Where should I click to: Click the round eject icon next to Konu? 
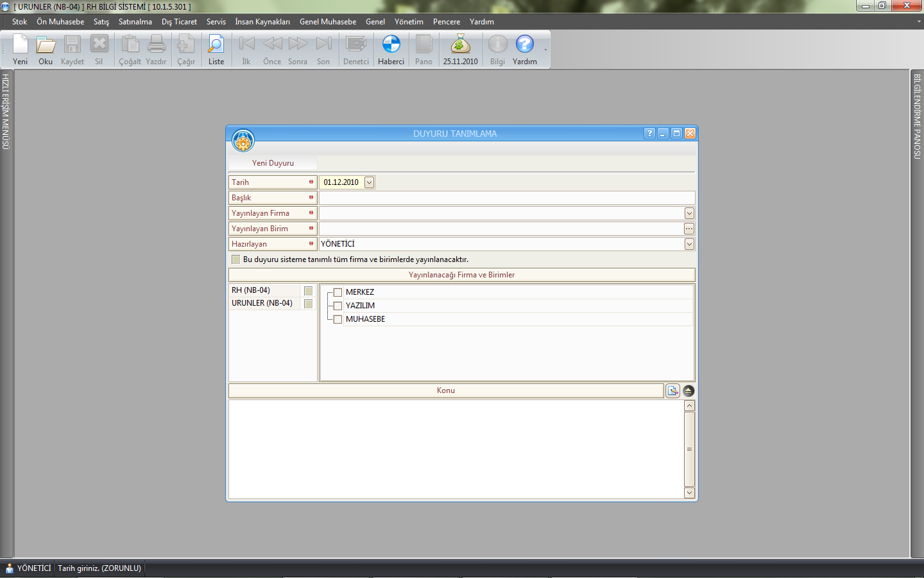[x=689, y=391]
